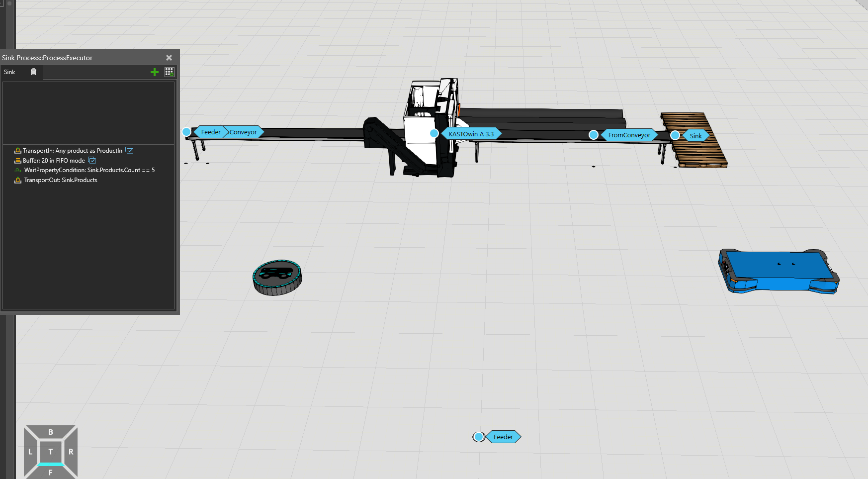Image resolution: width=868 pixels, height=479 pixels.
Task: Switch to Right view on the view cube
Action: 71,452
